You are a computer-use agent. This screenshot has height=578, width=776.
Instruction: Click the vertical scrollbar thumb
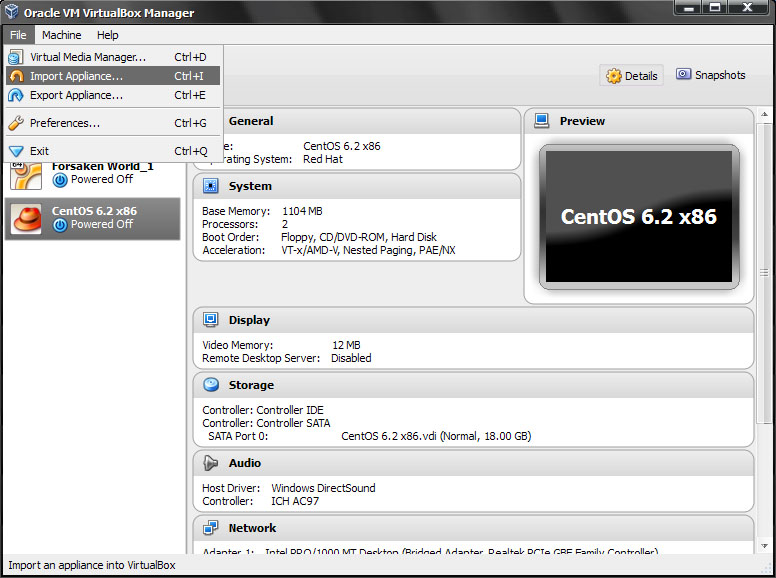tap(765, 272)
